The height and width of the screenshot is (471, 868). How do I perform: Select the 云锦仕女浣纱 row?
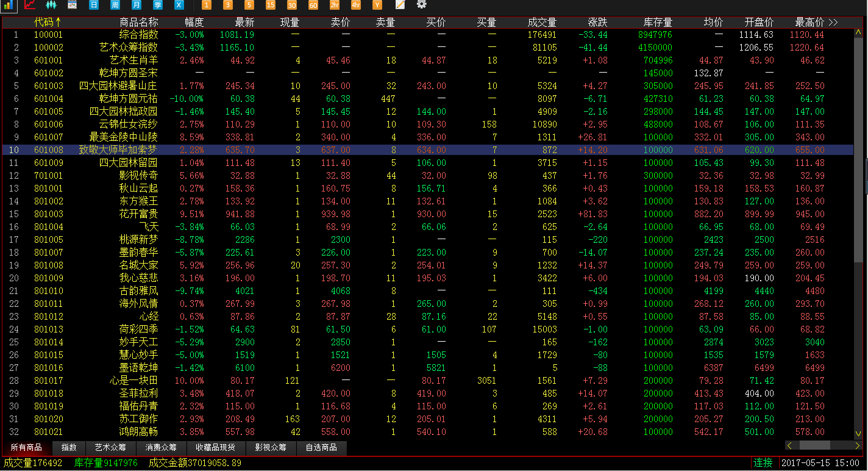point(427,124)
